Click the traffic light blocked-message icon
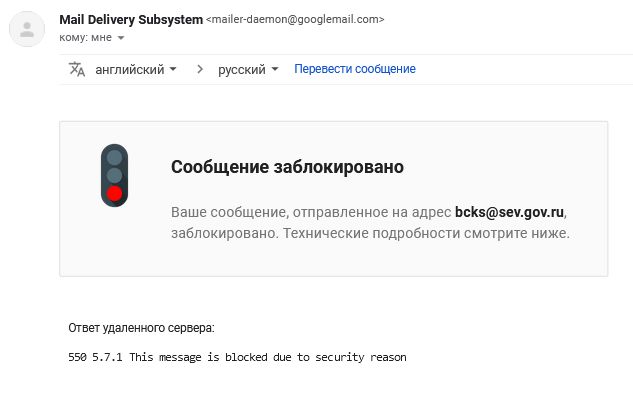633x419 pixels. pyautogui.click(x=114, y=175)
